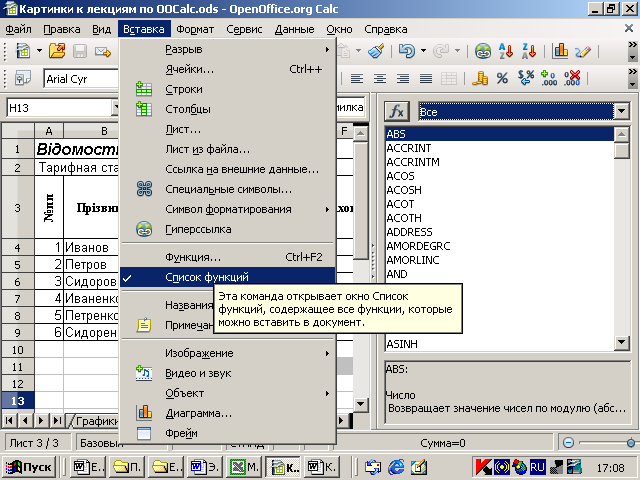This screenshot has height=480, width=640.
Task: Select Диаграмма... in the insert menu
Action: pos(227,413)
